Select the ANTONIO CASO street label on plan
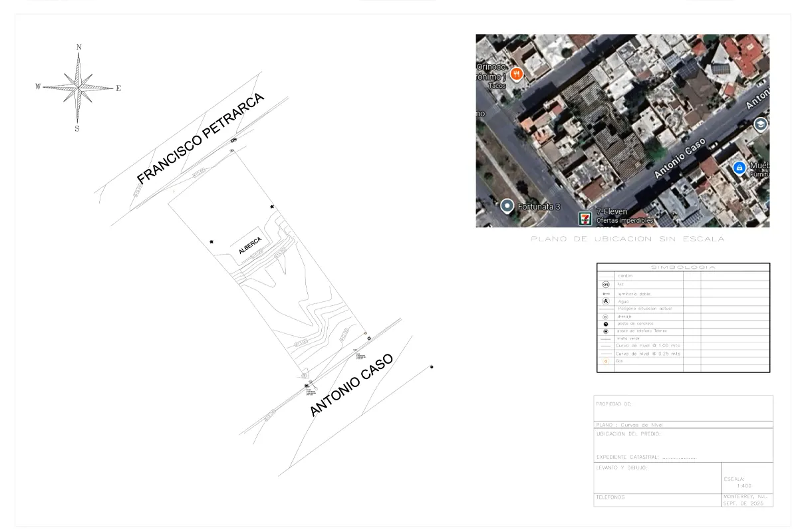Viewport: 798px width, 532px height. click(x=351, y=385)
